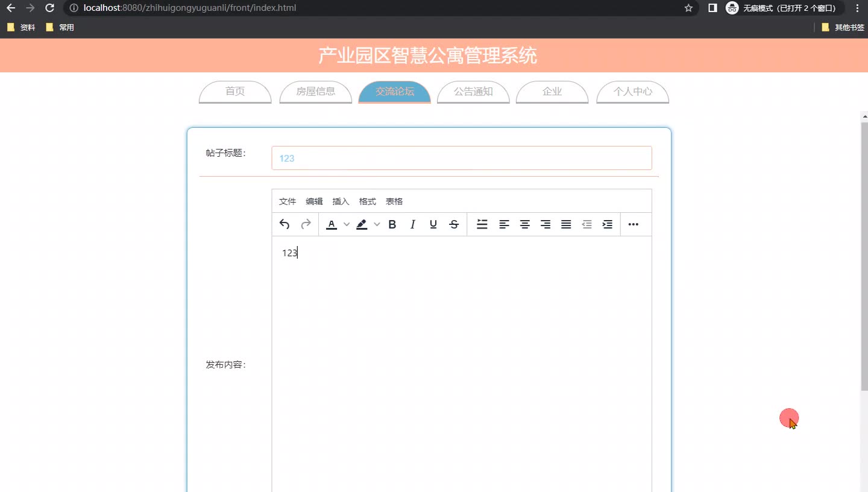Open the Chrome three-dot menu
The height and width of the screenshot is (492, 868).
point(857,8)
